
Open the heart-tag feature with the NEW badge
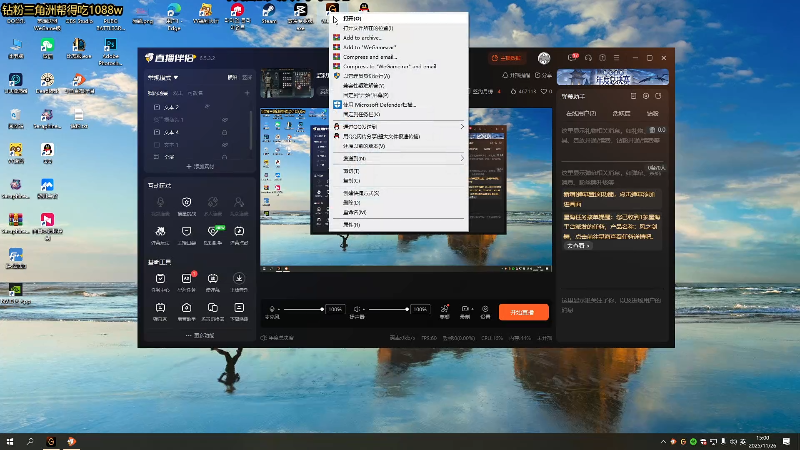213,232
